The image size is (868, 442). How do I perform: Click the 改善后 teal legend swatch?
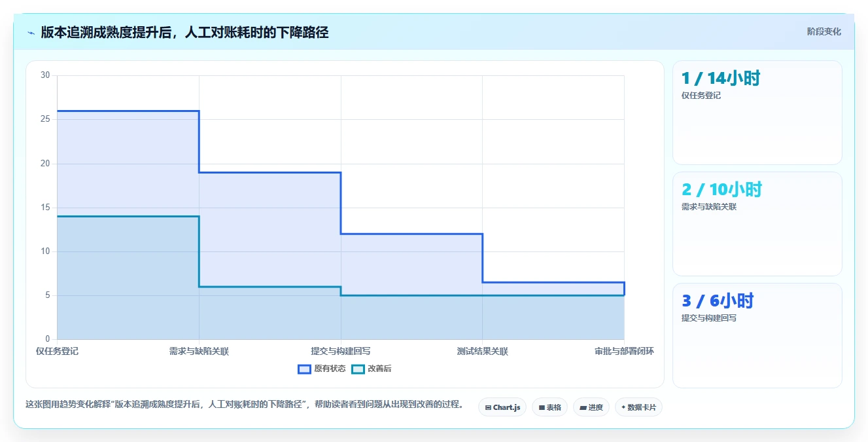tap(358, 369)
